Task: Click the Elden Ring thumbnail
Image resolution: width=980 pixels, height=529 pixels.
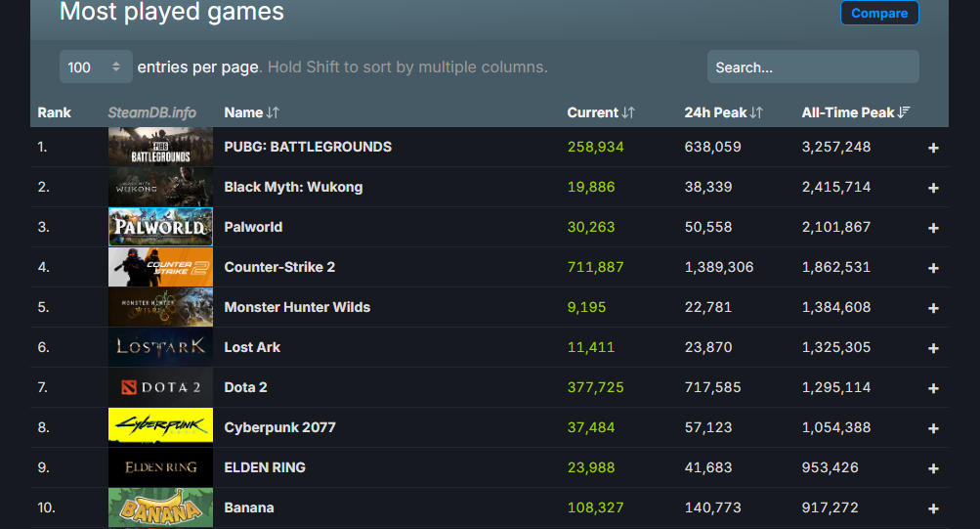Action: pos(160,467)
